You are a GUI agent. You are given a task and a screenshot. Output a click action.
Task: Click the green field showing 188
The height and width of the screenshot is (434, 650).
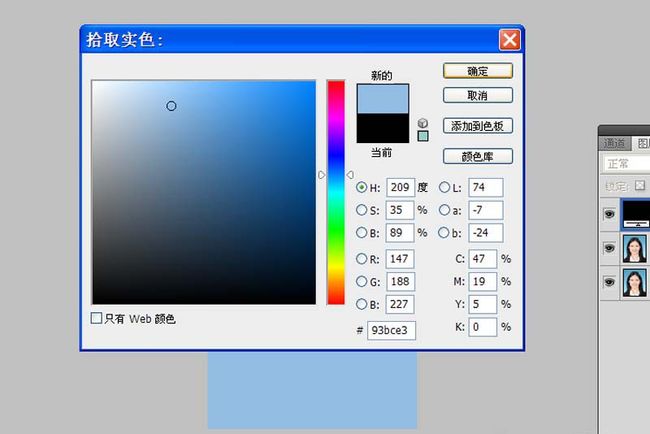(x=400, y=281)
